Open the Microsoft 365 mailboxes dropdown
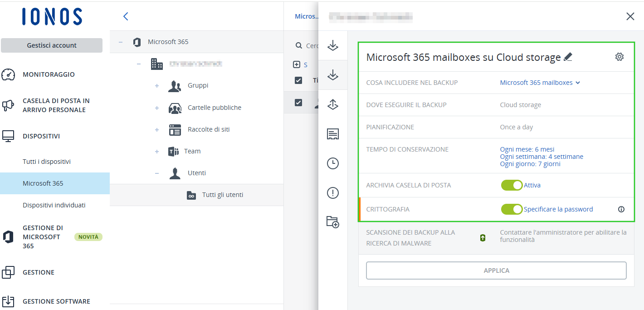The width and height of the screenshot is (644, 310). (540, 82)
